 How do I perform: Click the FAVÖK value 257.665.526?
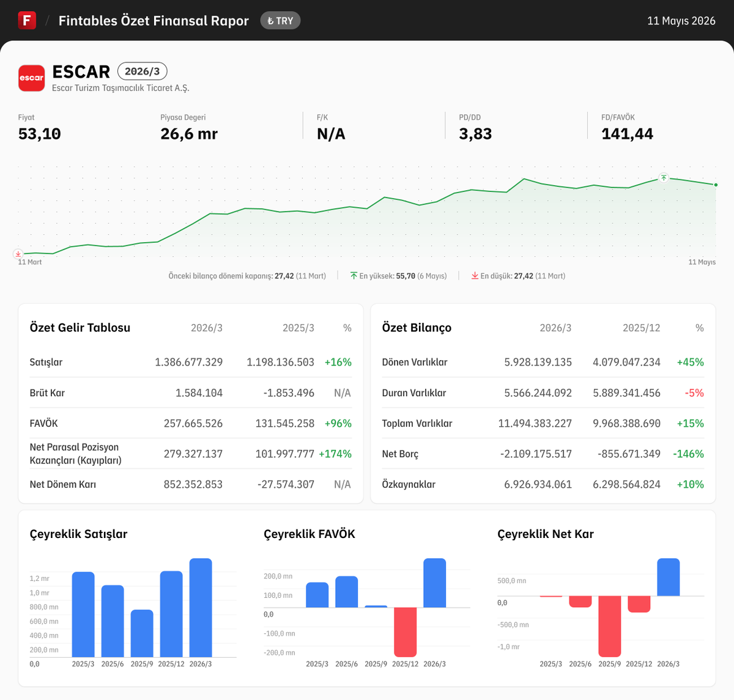(193, 423)
